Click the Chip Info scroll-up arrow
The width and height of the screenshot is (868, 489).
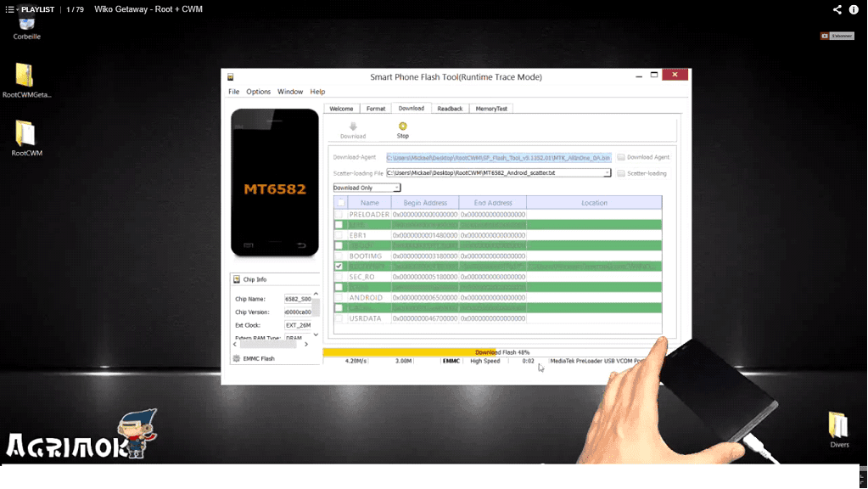pos(316,294)
